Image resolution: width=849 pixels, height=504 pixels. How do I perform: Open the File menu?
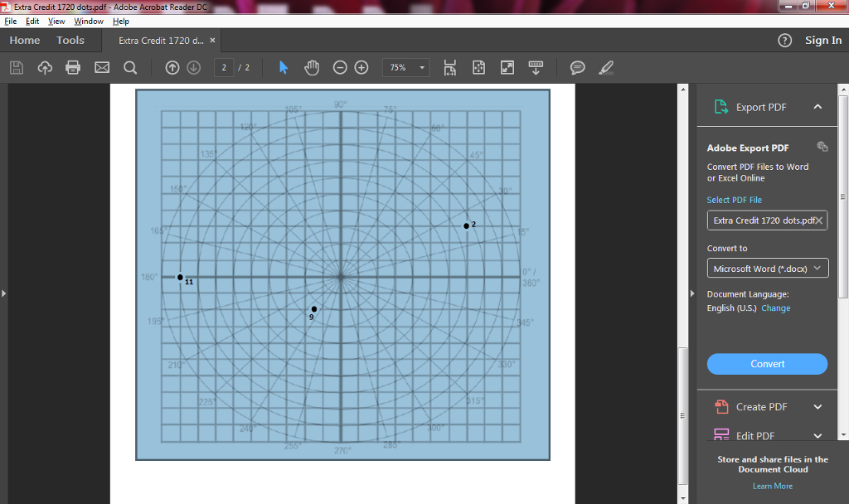pyautogui.click(x=10, y=21)
